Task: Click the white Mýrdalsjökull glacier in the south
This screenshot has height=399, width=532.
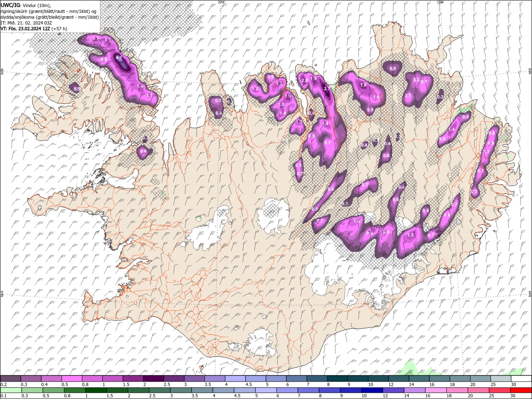Action: [x=261, y=342]
